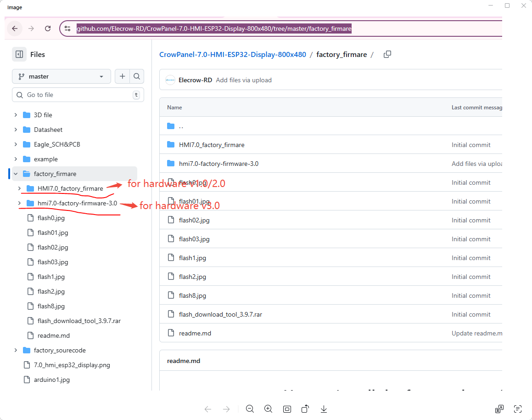Click the zoom out icon in viewer toolbar
The width and height of the screenshot is (532, 420).
[250, 409]
